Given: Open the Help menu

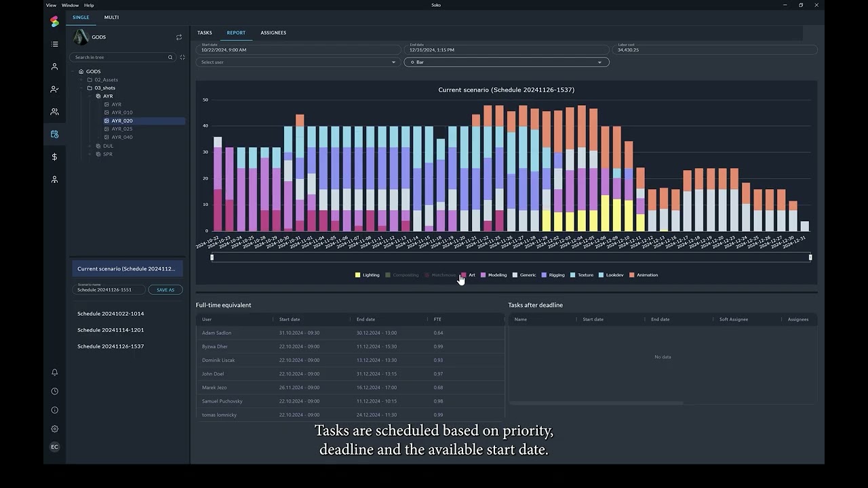Looking at the screenshot, I should click(89, 5).
